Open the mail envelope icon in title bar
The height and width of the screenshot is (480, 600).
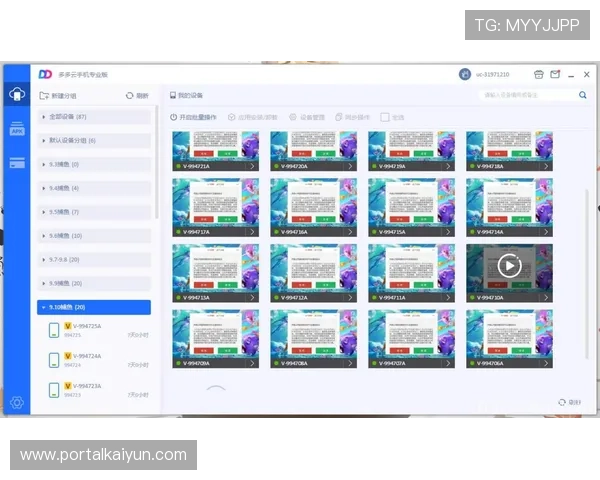tap(554, 74)
